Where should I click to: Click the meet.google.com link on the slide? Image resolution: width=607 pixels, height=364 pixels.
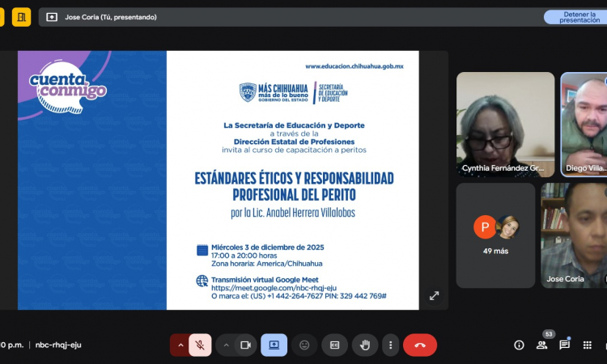274,287
